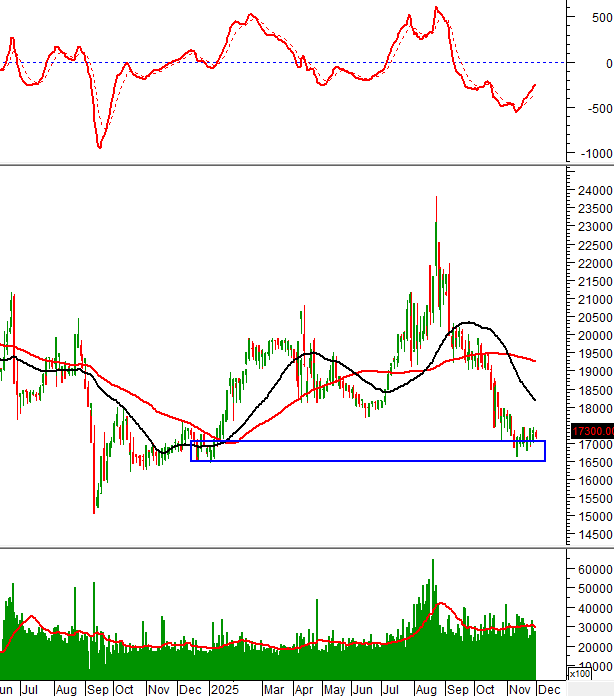Click the lowest candle wick near 15000
Screen dimensions: 614x696
(x=95, y=511)
